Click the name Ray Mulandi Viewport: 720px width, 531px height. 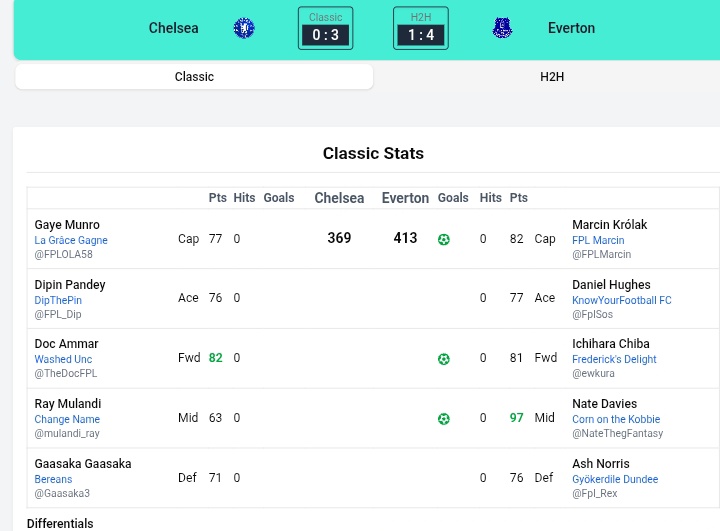tap(68, 404)
